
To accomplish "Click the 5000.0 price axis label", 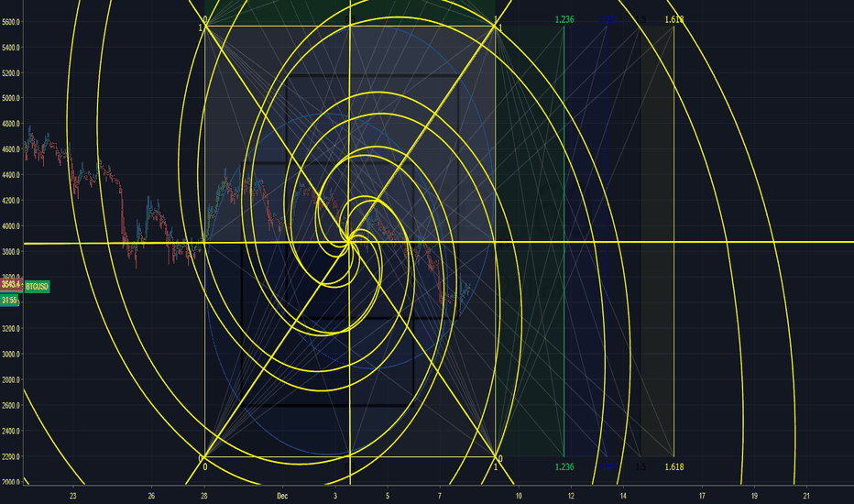I will (x=11, y=99).
